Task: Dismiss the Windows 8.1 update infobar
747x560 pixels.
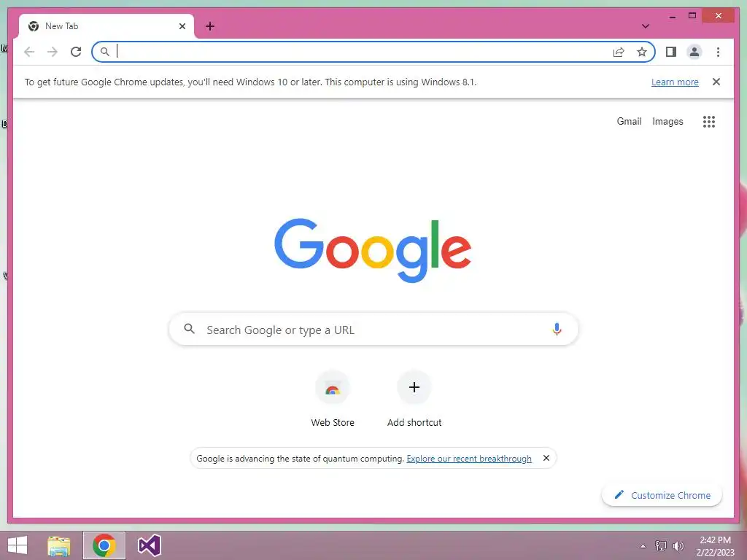Action: point(716,82)
